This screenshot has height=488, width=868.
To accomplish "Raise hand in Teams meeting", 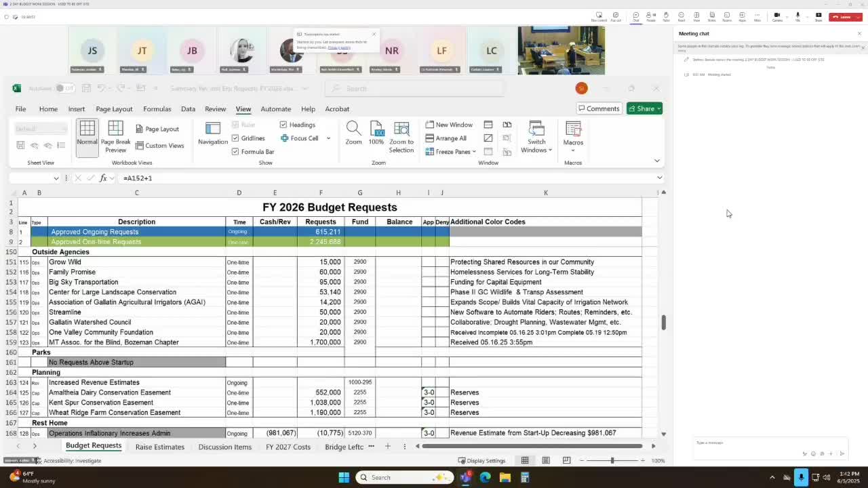I will (666, 16).
